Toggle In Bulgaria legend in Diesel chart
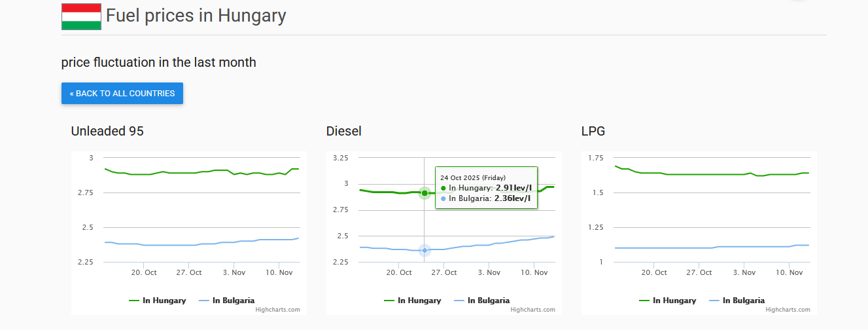 [x=481, y=301]
